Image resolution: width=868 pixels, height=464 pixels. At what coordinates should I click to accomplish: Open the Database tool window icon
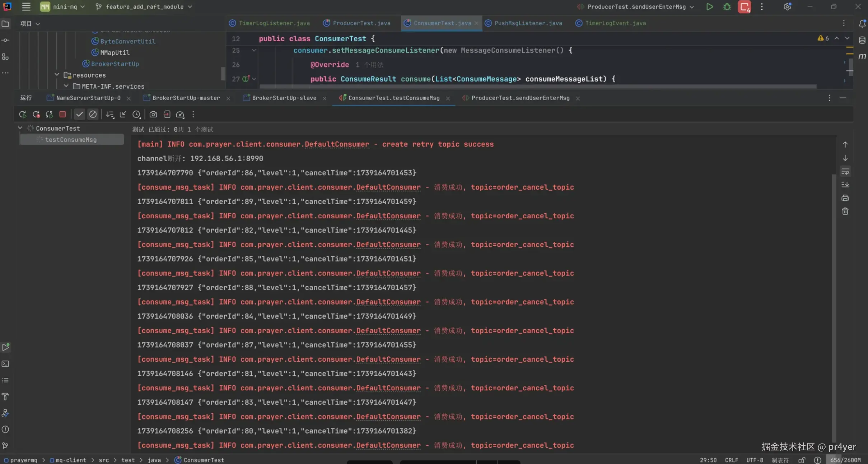click(x=862, y=40)
